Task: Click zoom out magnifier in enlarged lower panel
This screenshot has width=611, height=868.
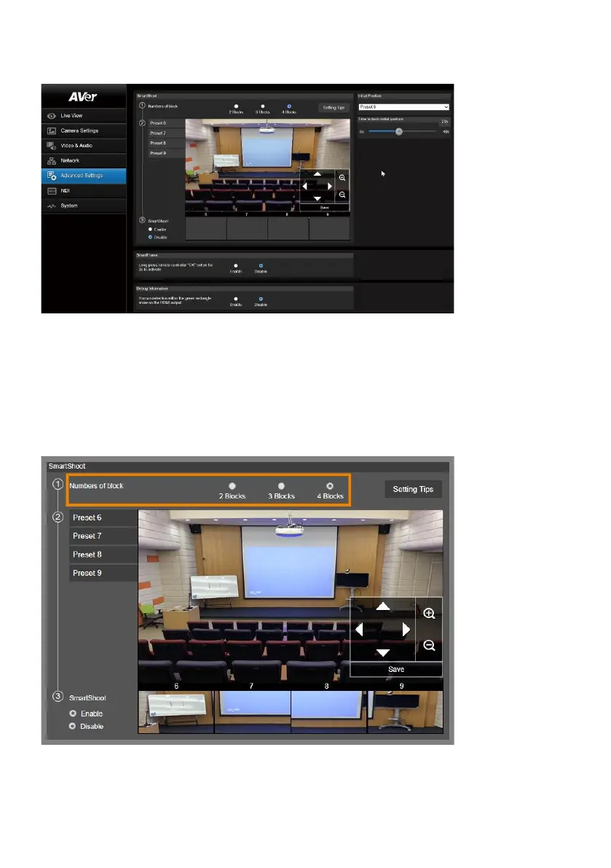Action: coord(429,646)
